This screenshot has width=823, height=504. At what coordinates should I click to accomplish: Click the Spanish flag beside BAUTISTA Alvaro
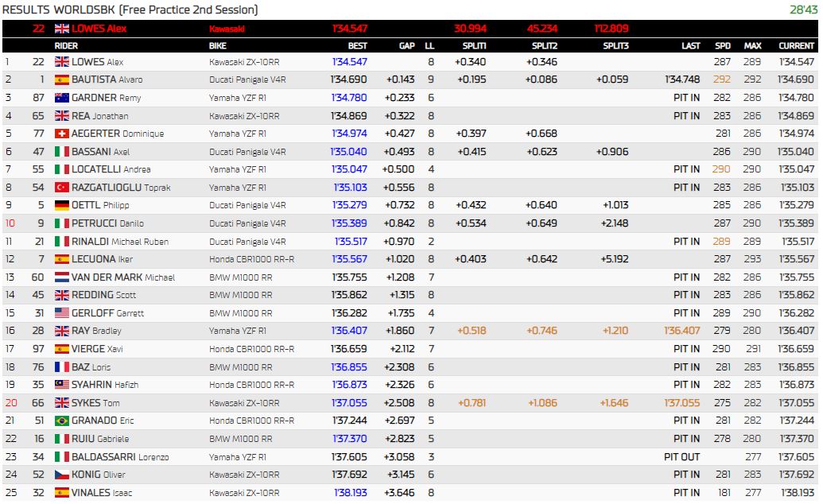62,79
